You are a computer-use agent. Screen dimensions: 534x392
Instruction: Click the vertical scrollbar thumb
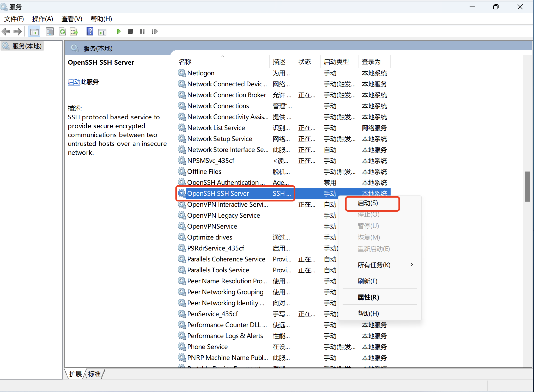pyautogui.click(x=527, y=186)
